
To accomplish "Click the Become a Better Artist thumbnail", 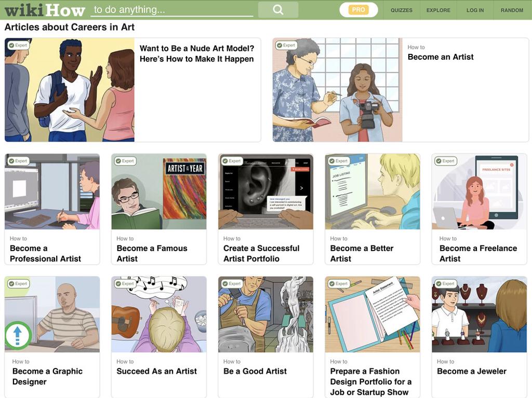I will point(372,191).
